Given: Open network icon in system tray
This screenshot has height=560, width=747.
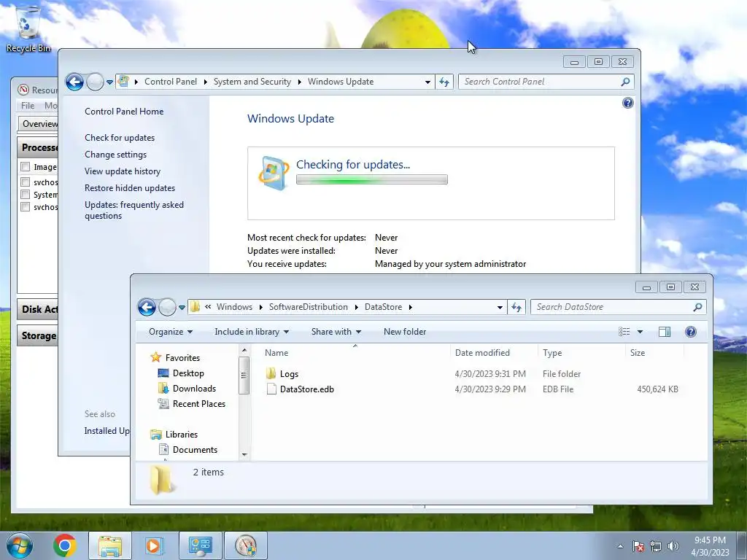Looking at the screenshot, I should 656,547.
